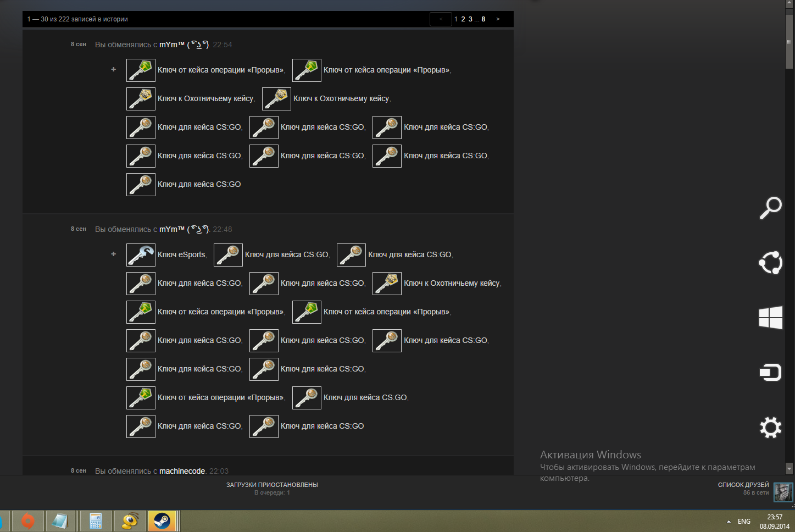Open the Devices charm icon

(770, 373)
